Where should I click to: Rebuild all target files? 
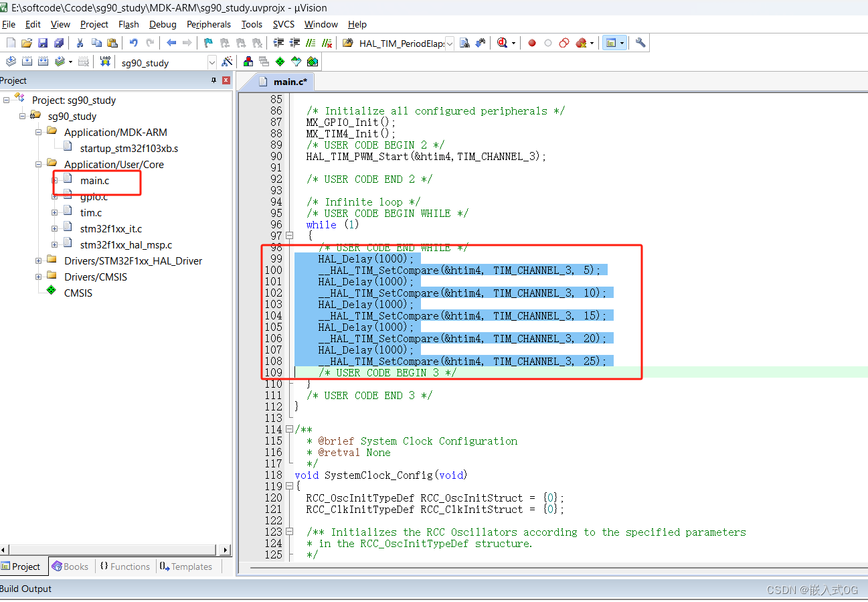tap(43, 62)
